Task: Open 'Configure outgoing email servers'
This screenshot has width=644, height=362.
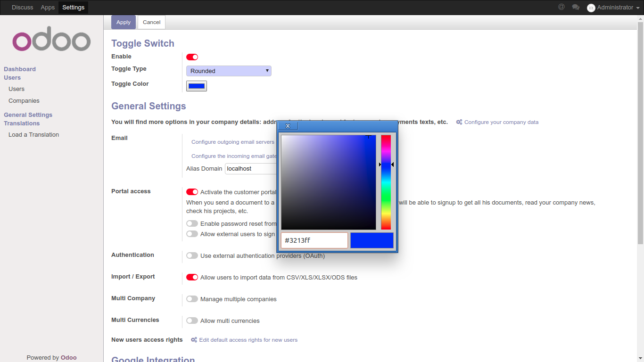Action: pos(232,142)
